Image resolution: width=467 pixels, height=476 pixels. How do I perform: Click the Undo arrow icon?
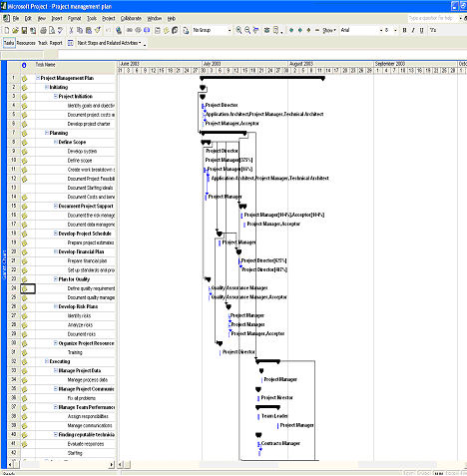point(108,30)
